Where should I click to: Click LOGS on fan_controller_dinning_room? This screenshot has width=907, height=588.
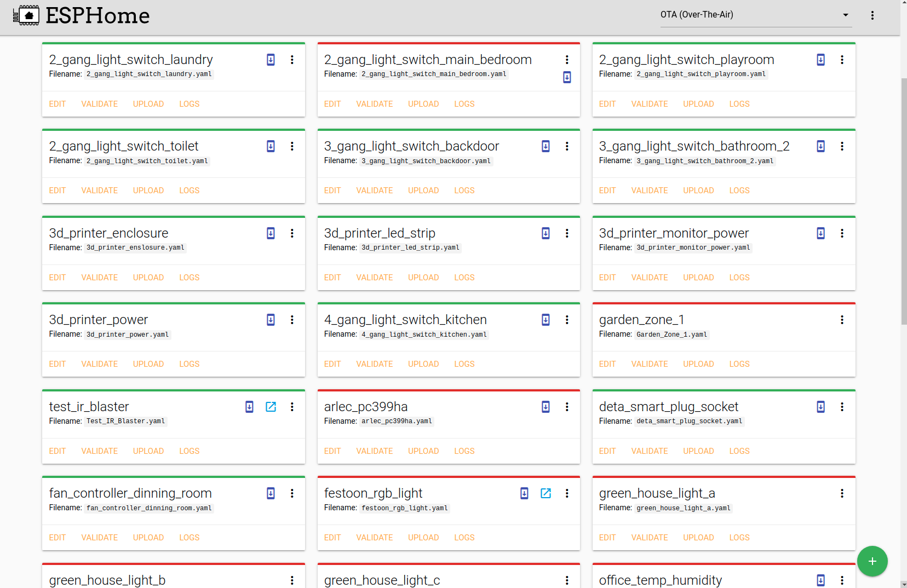189,537
